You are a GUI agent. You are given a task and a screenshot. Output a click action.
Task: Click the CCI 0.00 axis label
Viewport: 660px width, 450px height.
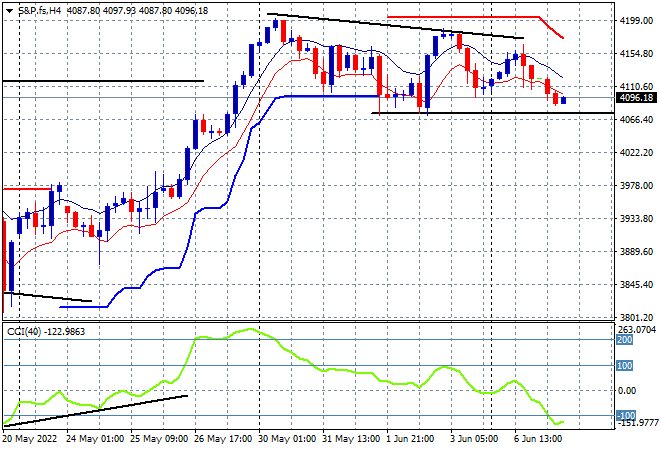click(627, 391)
